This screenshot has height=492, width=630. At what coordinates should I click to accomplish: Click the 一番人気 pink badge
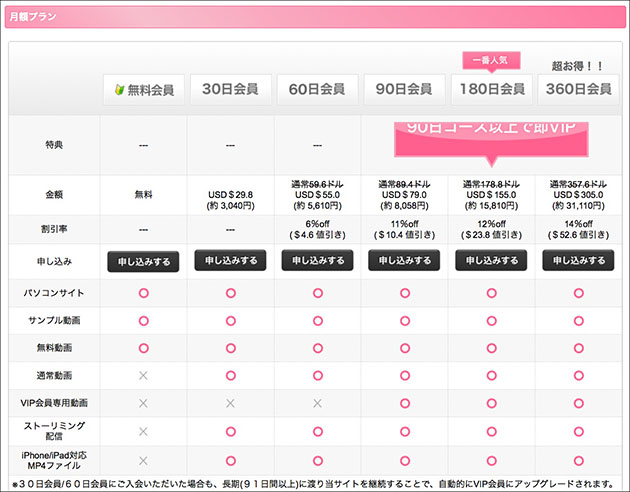(x=490, y=60)
